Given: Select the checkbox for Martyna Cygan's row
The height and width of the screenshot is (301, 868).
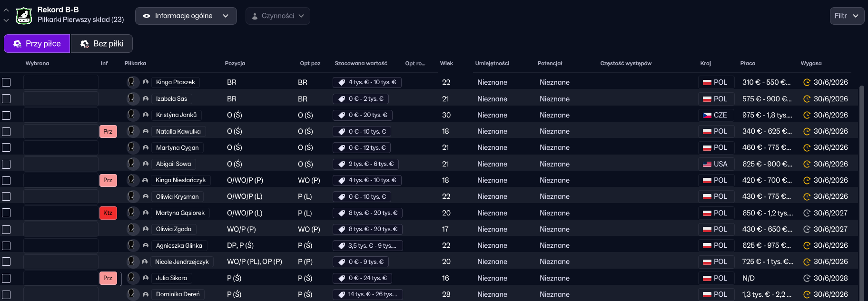Looking at the screenshot, I should [x=6, y=148].
